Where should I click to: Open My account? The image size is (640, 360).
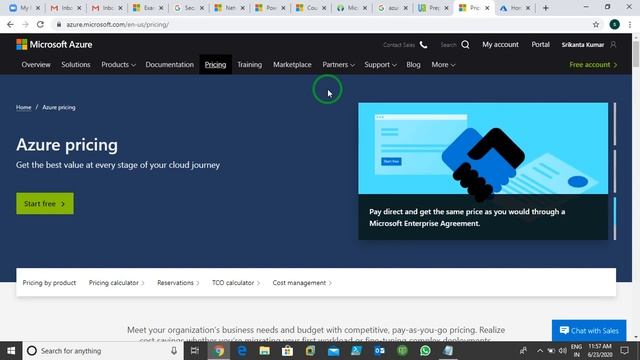coord(500,44)
